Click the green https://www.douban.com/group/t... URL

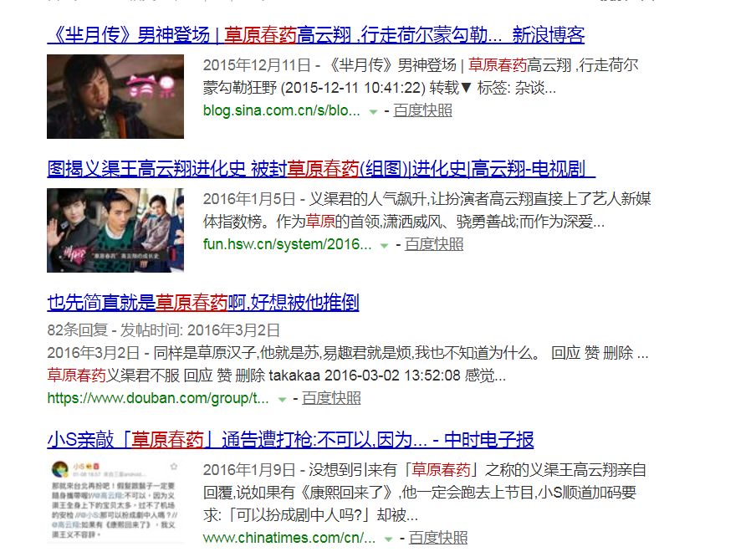click(158, 398)
